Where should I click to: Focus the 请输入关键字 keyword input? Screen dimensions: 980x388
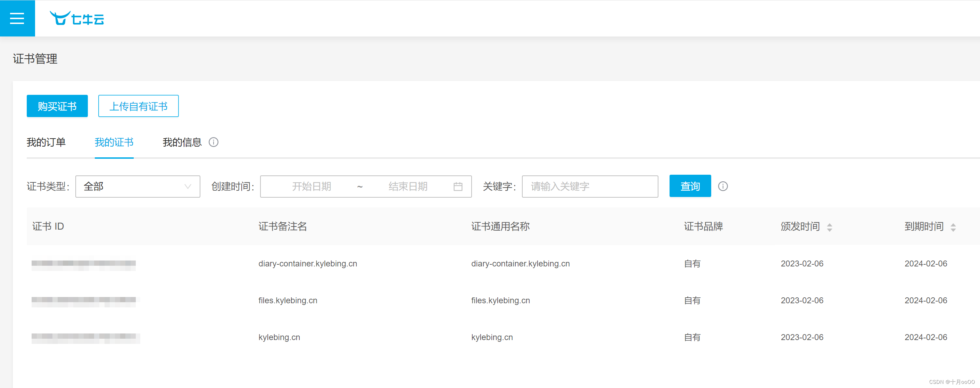590,187
